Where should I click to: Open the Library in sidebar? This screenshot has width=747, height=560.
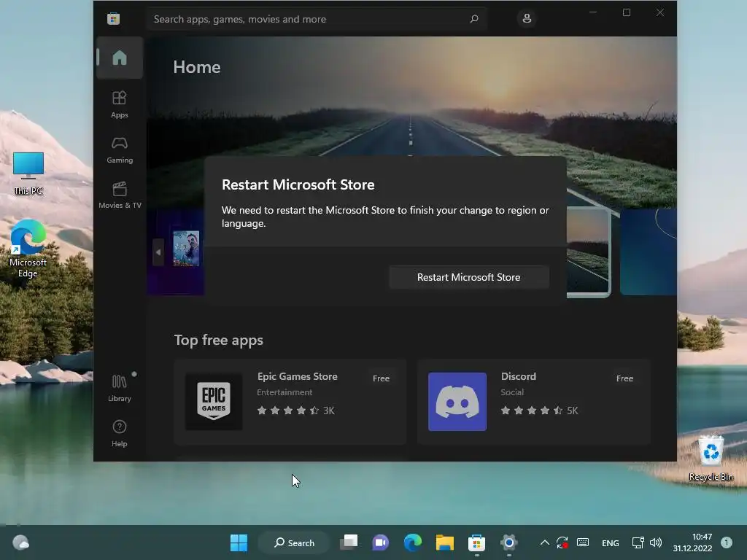click(x=120, y=388)
